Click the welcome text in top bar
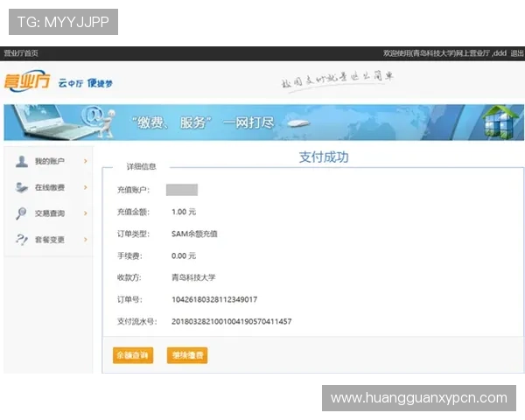 tap(444, 52)
